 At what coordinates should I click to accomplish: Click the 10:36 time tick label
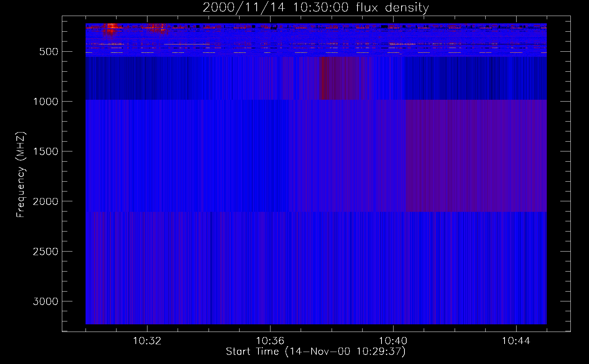[x=270, y=341]
